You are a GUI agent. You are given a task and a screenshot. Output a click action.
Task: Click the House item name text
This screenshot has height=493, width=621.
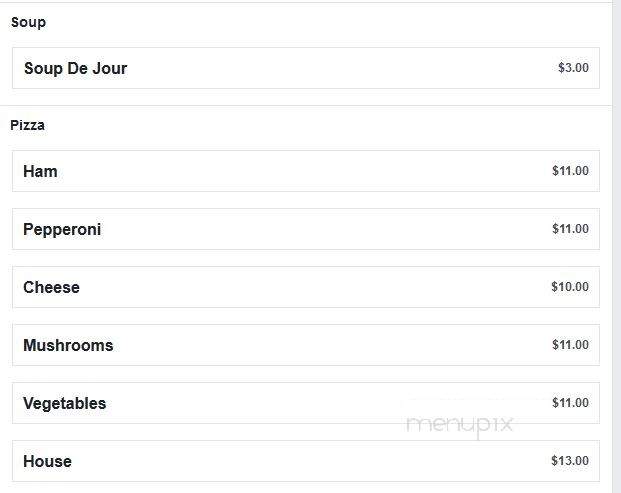(48, 461)
